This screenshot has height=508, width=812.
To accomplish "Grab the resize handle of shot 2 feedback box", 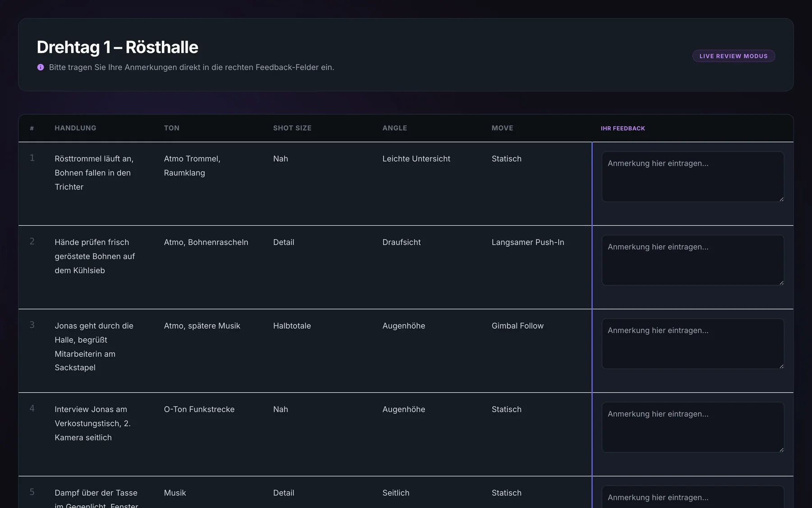I will pos(781,283).
